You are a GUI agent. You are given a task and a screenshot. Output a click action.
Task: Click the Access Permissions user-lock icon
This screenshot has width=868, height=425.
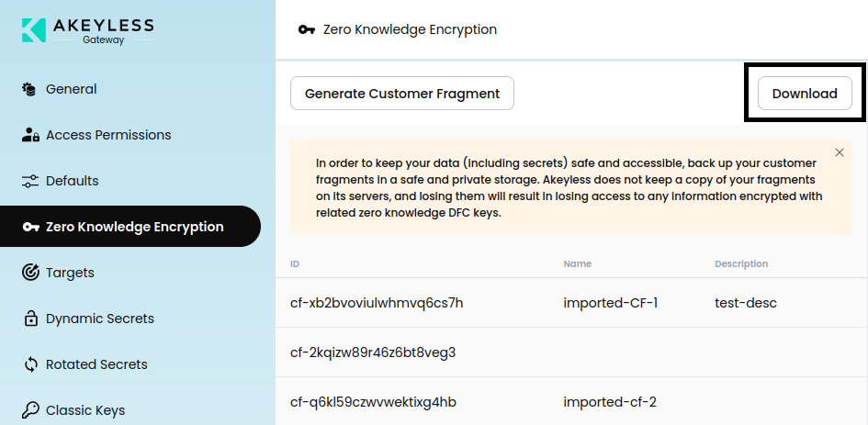click(x=29, y=135)
